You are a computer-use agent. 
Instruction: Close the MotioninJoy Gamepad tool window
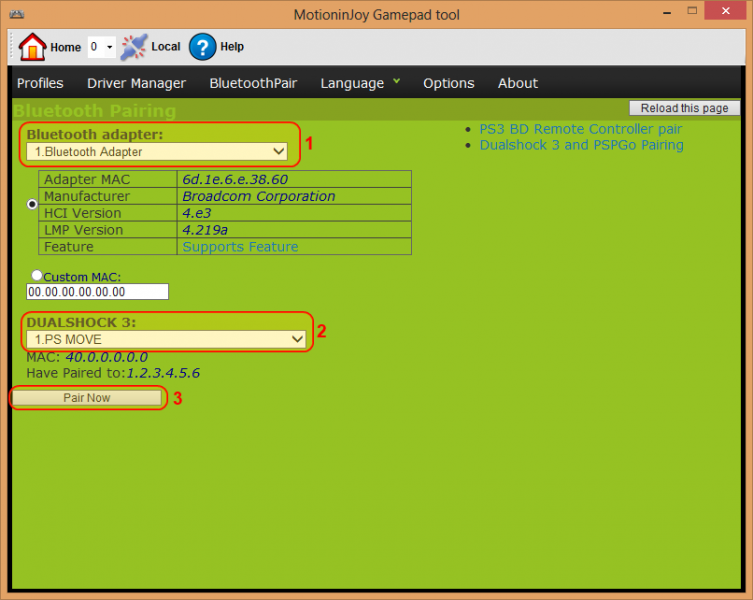726,11
